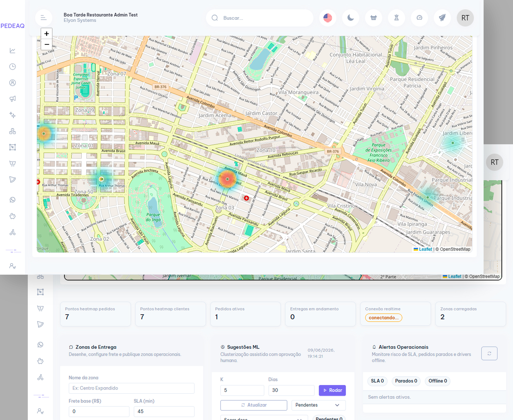Viewport: 513px width, 420px height.
Task: Open WhatsApp icon in front sidebar
Action: pyautogui.click(x=13, y=200)
